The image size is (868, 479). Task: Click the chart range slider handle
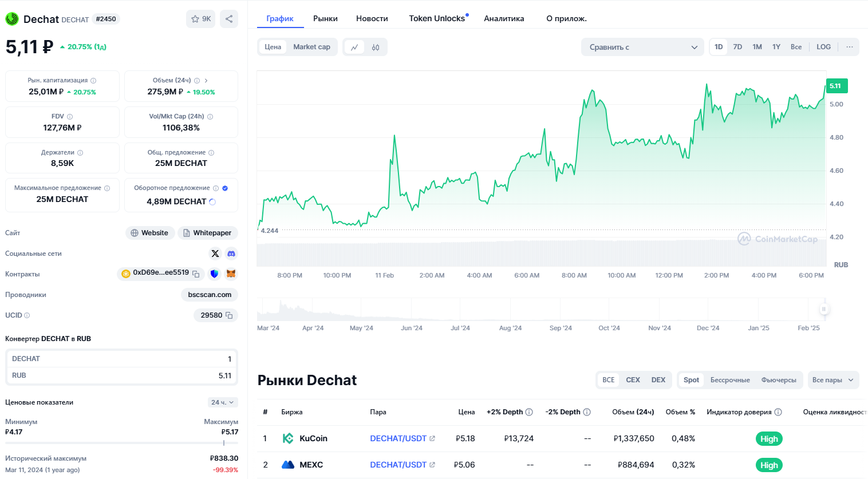pyautogui.click(x=824, y=309)
